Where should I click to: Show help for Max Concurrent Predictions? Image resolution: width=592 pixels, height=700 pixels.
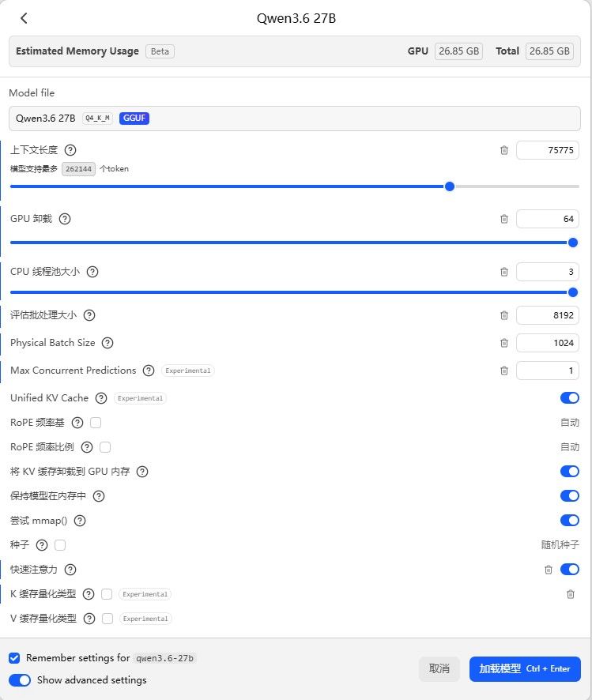(149, 371)
